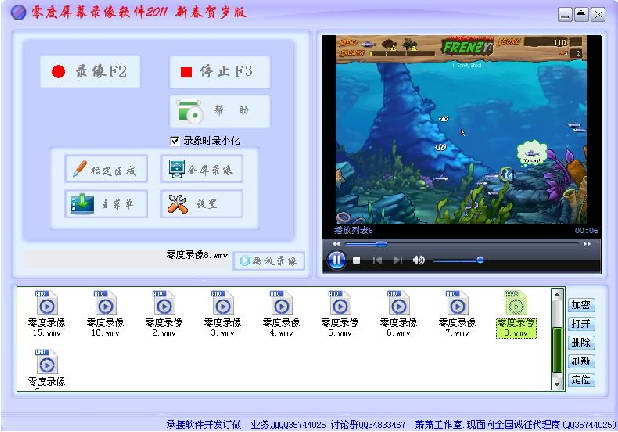Click the player's stop square button
This screenshot has width=618, height=432.
tap(357, 261)
